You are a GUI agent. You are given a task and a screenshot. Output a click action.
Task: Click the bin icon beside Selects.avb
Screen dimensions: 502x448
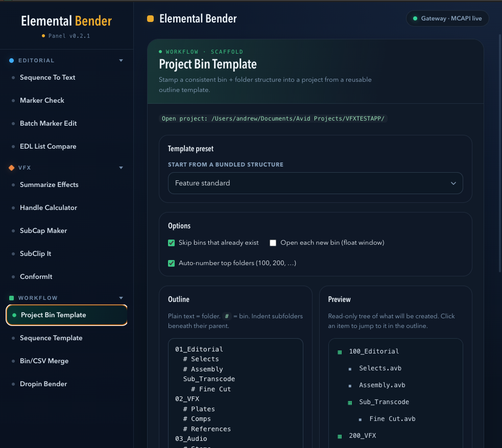click(350, 369)
